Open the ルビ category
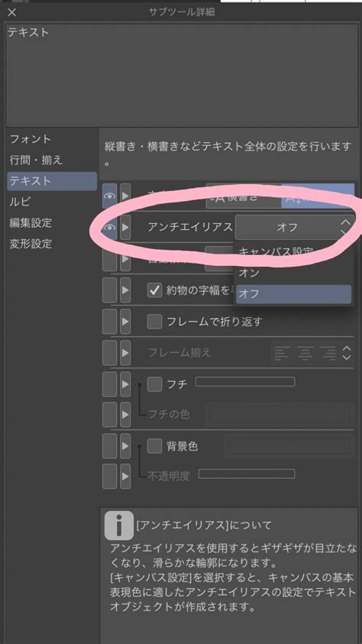This screenshot has height=644, width=362. [20, 202]
